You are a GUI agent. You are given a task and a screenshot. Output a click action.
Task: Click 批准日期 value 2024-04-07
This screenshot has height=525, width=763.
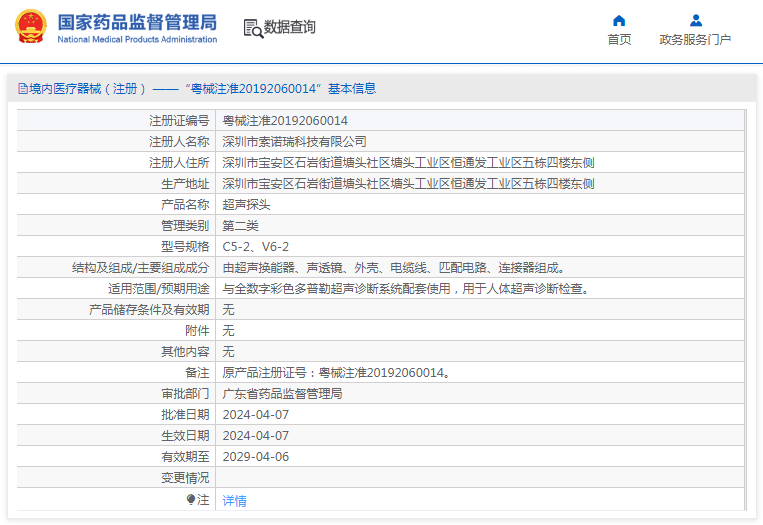pyautogui.click(x=255, y=415)
